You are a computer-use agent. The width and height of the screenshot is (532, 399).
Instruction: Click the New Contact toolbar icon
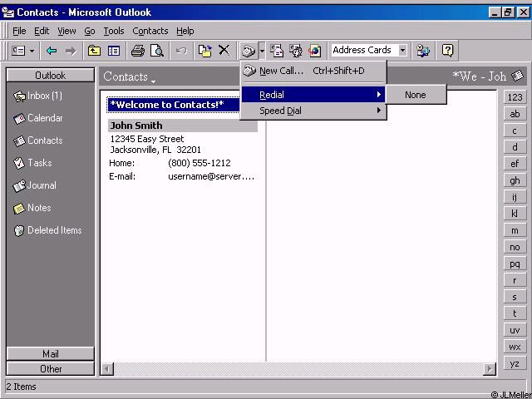tap(18, 51)
